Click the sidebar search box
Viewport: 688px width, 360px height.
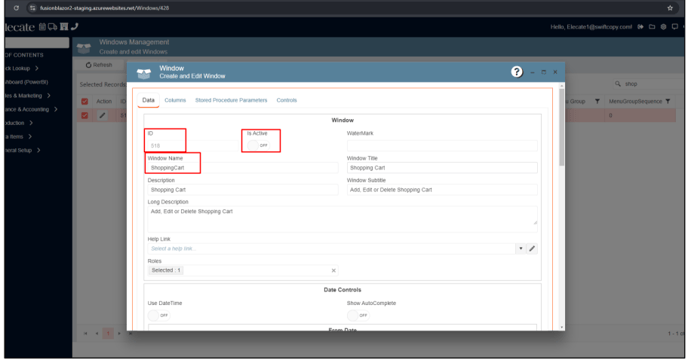37,43
